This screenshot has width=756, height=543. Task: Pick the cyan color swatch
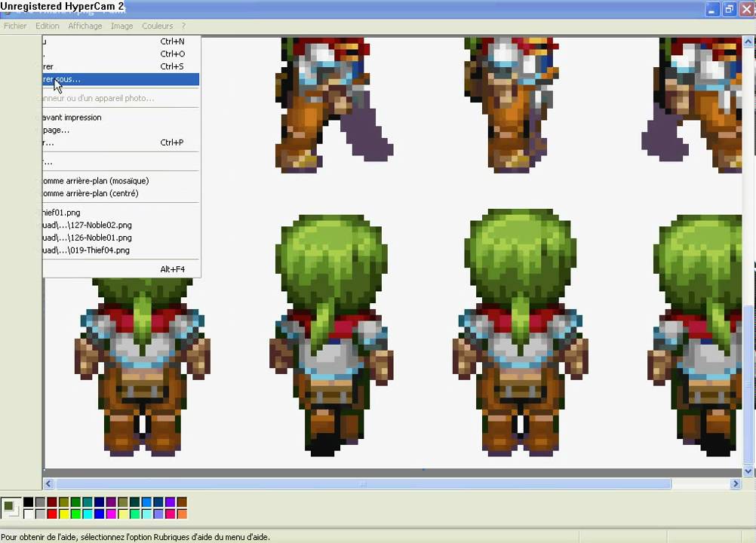(88, 514)
